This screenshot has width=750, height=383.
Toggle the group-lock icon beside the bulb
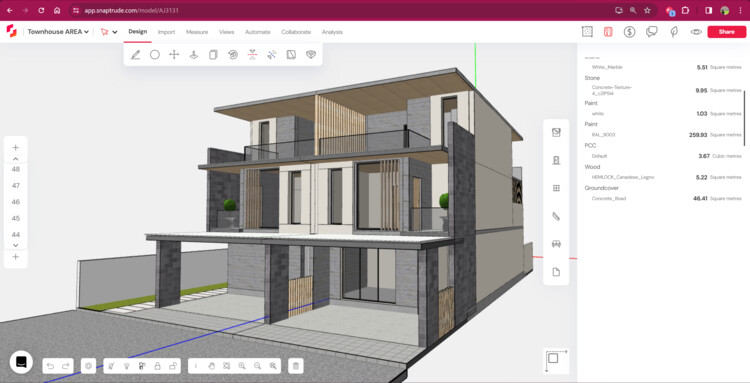point(142,366)
